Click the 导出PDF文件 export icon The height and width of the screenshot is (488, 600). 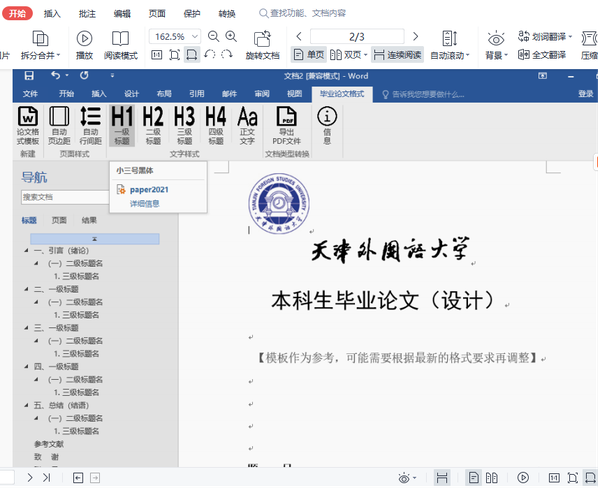click(286, 125)
